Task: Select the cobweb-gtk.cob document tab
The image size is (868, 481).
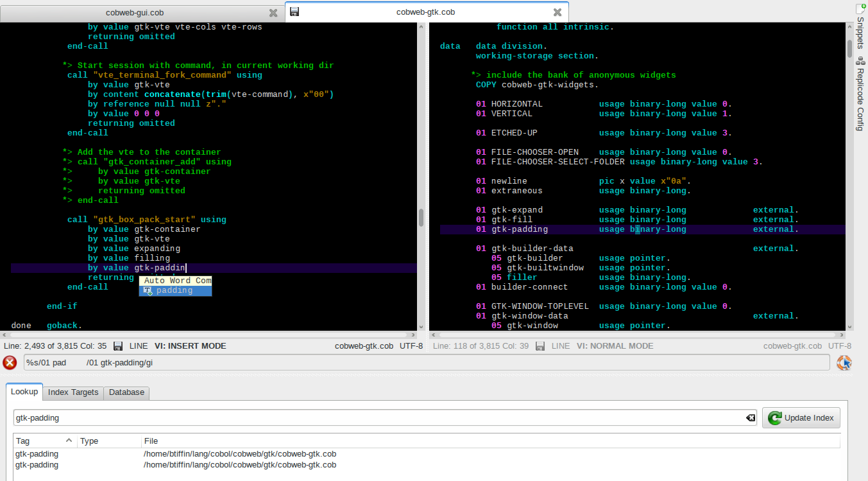Action: point(426,12)
